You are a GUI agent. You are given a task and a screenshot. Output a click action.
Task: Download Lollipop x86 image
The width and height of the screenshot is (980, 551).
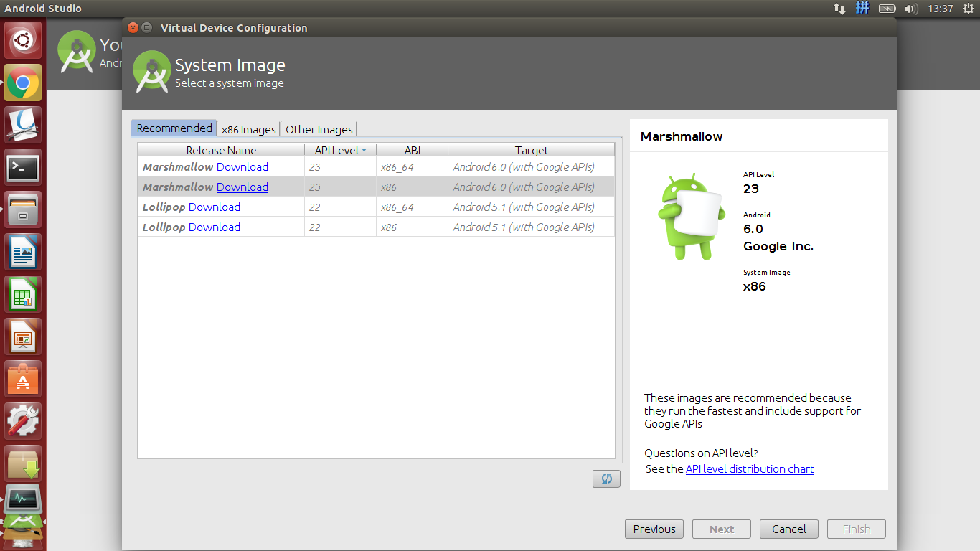coord(215,227)
